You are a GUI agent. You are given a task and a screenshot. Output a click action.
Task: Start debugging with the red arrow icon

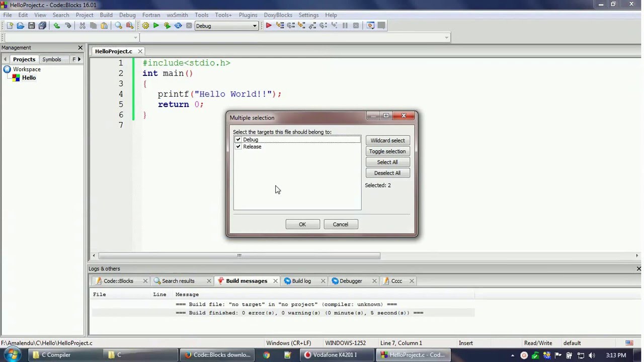[269, 26]
